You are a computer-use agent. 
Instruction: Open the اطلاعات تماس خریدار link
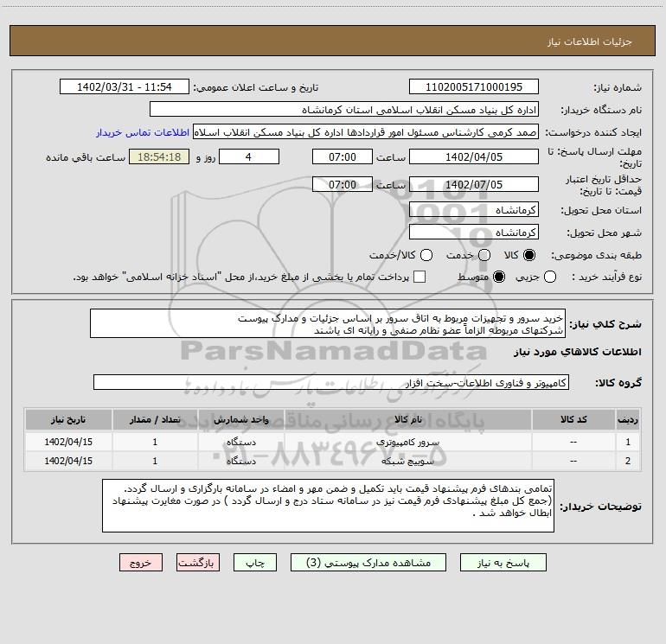click(143, 132)
